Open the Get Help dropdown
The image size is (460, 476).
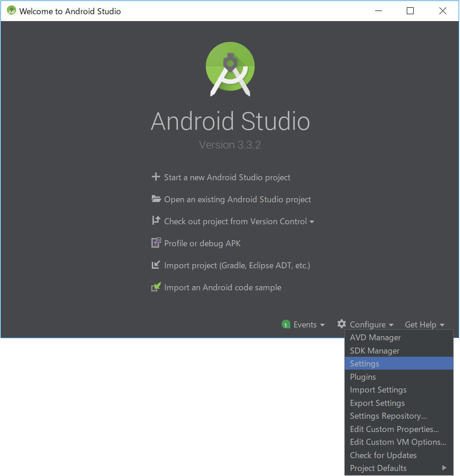point(424,325)
